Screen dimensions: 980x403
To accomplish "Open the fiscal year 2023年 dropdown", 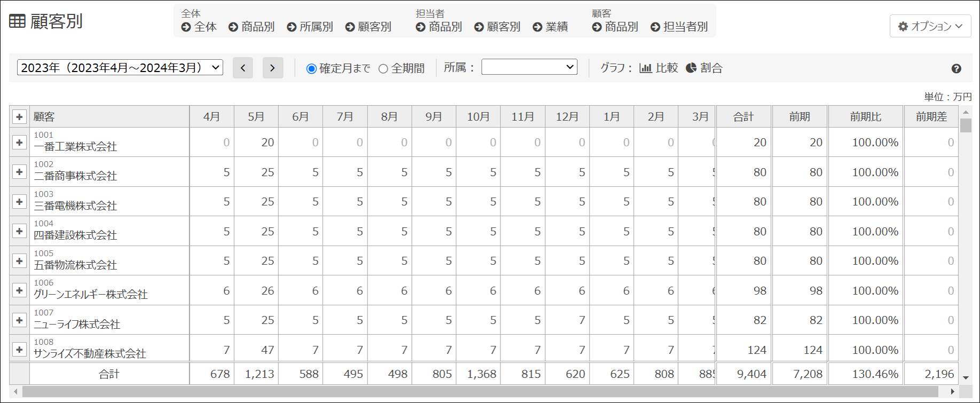I will point(120,67).
